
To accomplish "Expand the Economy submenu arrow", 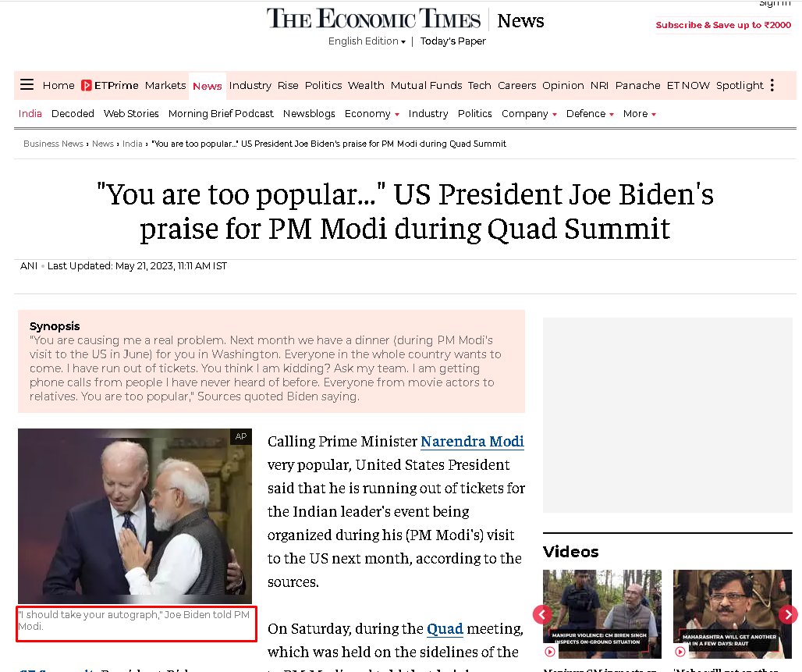I will tap(397, 114).
